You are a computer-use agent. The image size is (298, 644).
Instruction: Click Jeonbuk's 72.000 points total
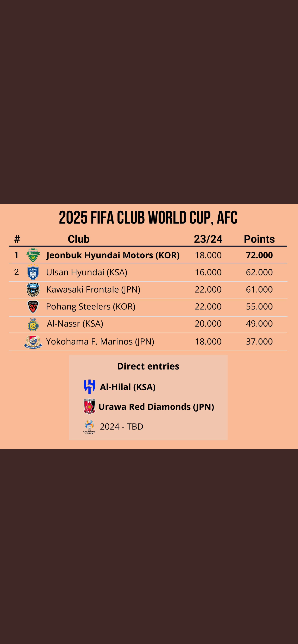(x=259, y=255)
